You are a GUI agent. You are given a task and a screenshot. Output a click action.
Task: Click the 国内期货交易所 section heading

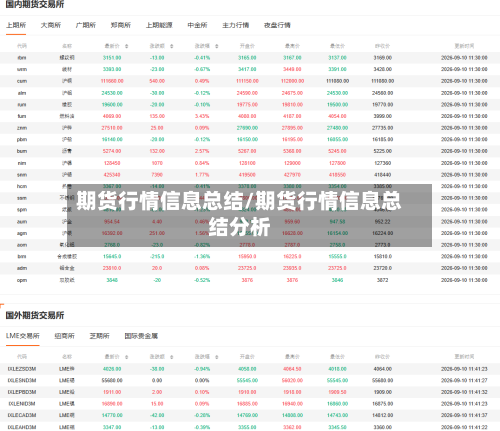click(35, 4)
